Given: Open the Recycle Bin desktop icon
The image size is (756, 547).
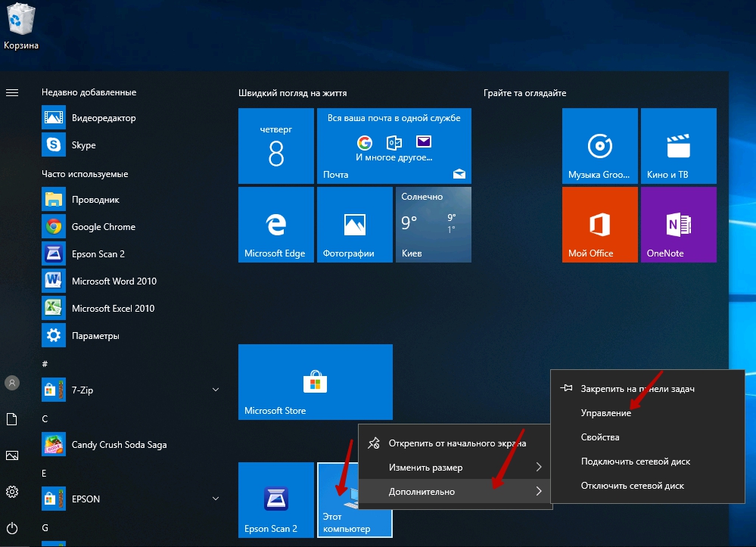Looking at the screenshot, I should 20,26.
